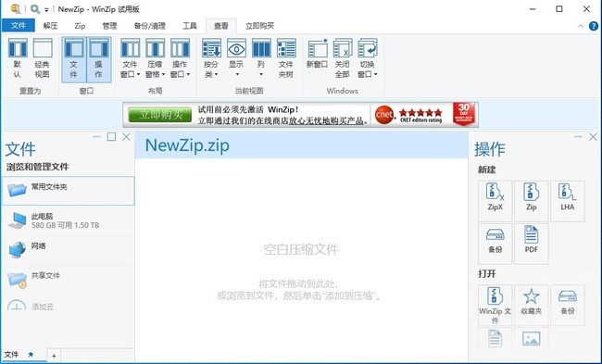Click the CNET editors rating badge

click(x=408, y=115)
